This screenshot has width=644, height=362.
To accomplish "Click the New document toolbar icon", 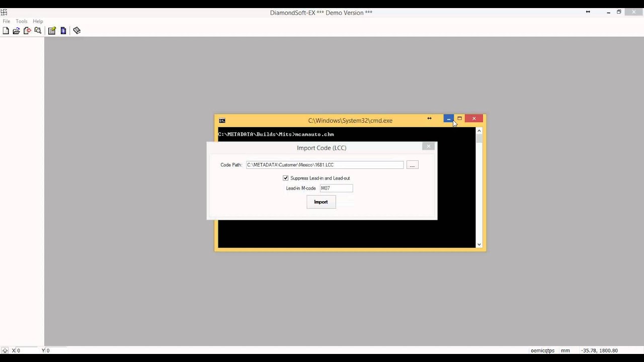I will 6,31.
